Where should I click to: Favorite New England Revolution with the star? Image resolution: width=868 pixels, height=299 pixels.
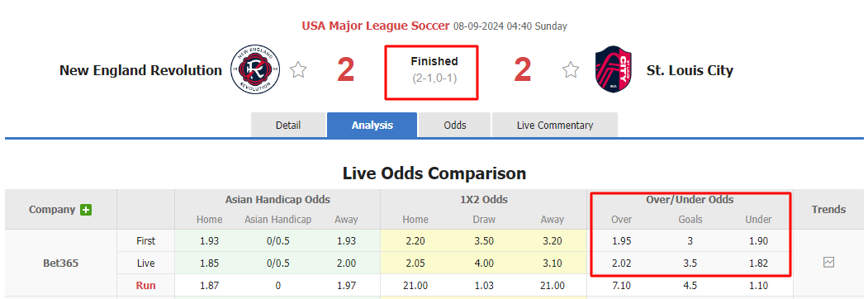coord(298,69)
